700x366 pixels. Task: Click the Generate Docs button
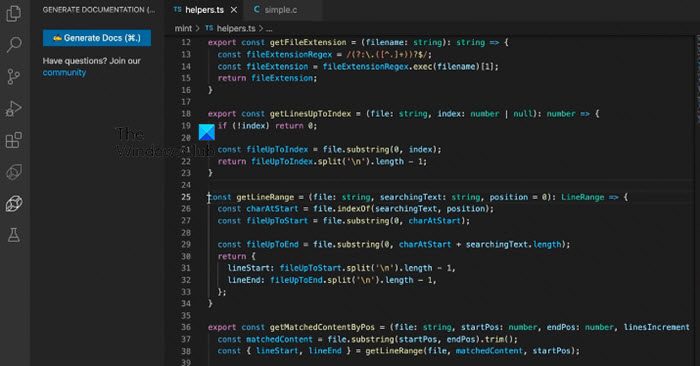click(x=97, y=38)
